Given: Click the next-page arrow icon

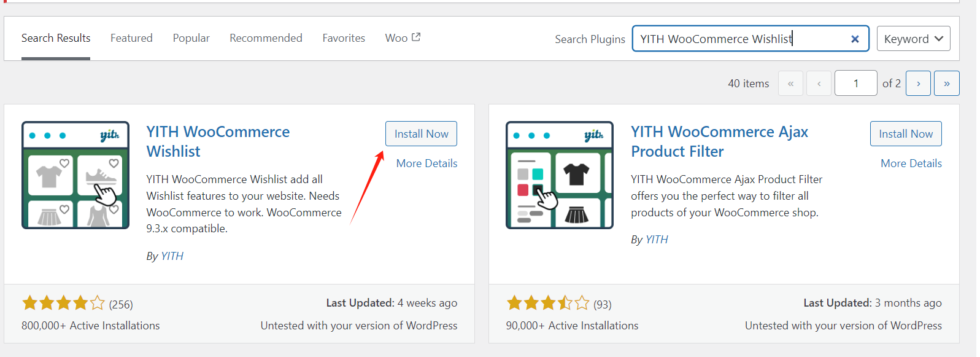Looking at the screenshot, I should pos(918,83).
